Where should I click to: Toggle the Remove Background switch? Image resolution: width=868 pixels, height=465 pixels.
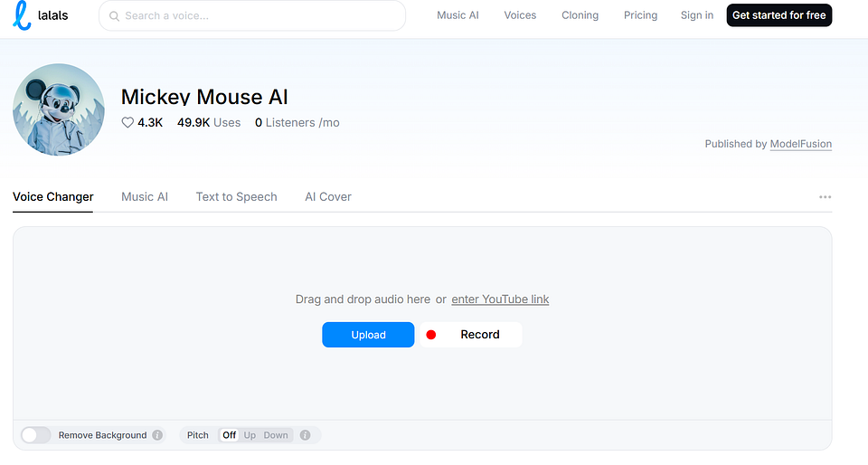36,435
